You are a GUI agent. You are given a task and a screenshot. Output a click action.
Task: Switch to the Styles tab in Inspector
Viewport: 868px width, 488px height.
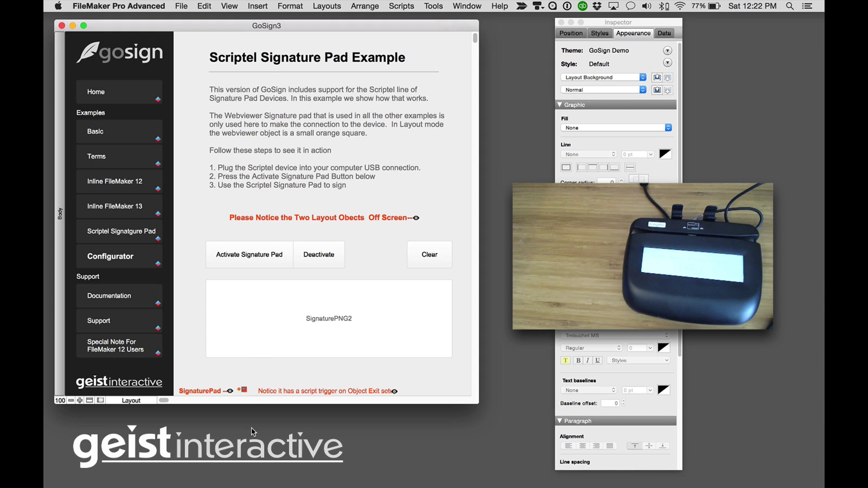click(600, 33)
